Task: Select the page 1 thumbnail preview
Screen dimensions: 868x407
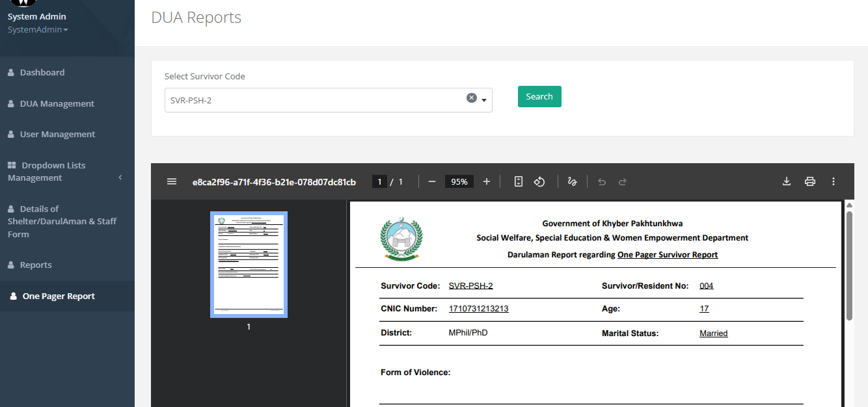Action: tap(249, 265)
